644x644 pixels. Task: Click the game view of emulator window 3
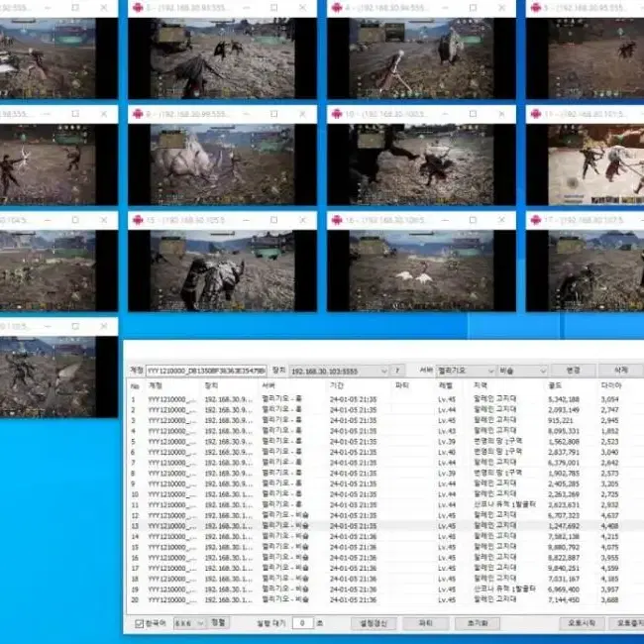[222, 57]
